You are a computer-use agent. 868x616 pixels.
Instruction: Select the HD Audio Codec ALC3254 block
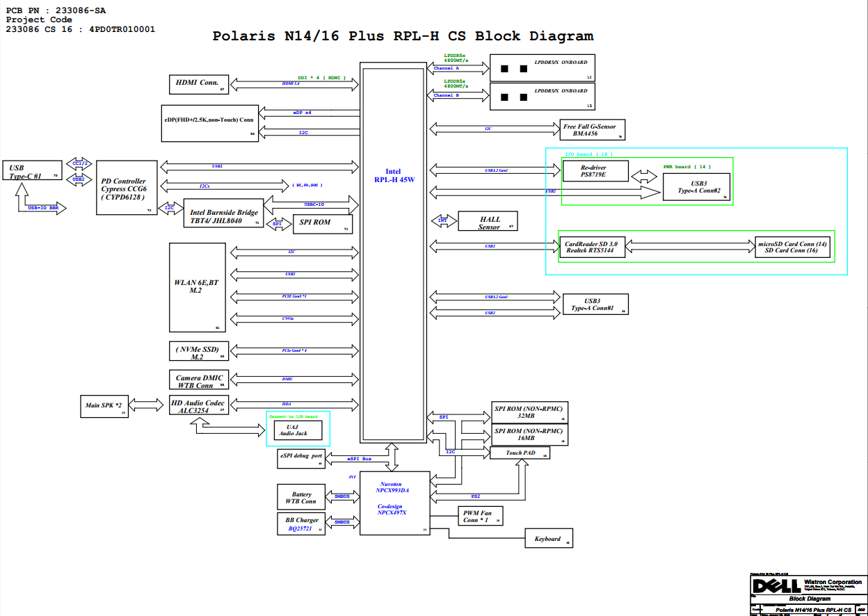coord(199,406)
